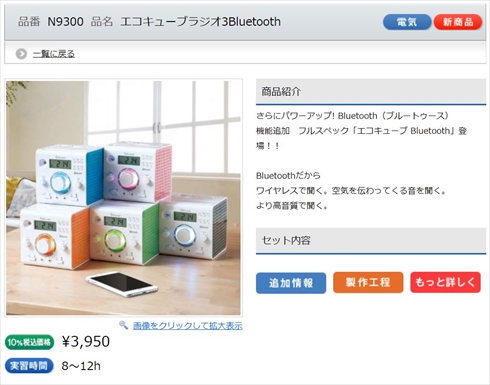Click the pink cube radio in the photo
Screen dimensions: 490x385
[138, 171]
